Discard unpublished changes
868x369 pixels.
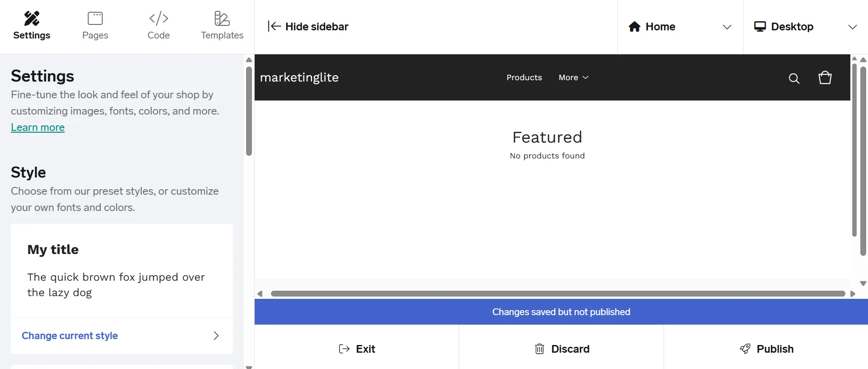(x=562, y=349)
